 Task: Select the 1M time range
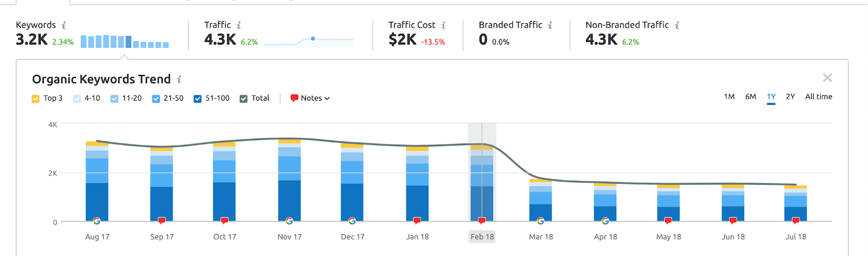pos(729,97)
